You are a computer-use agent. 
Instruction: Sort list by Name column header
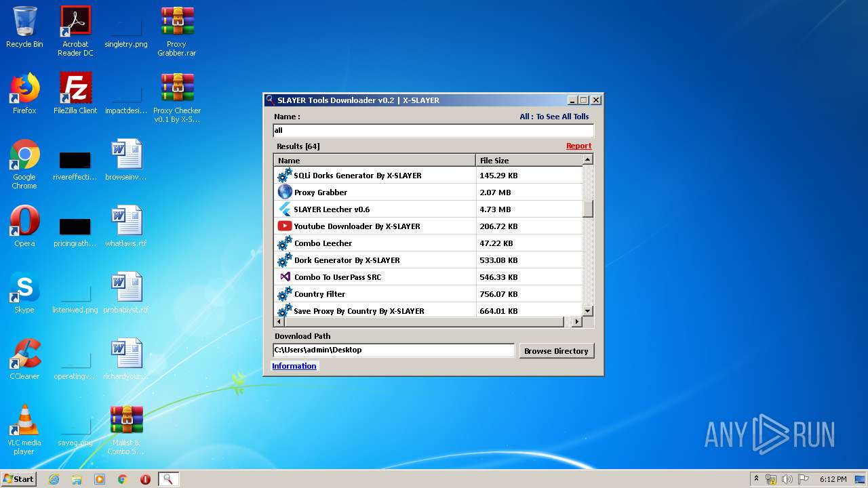click(375, 161)
